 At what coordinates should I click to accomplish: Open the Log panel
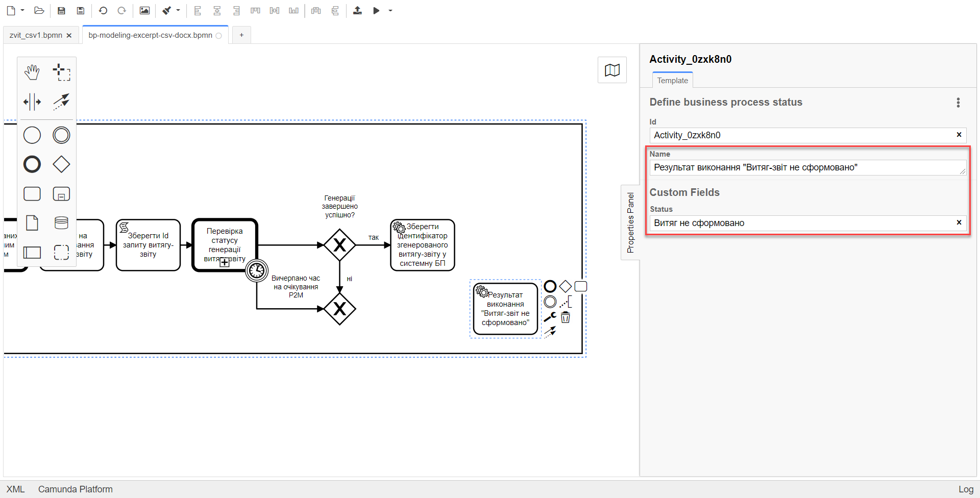point(966,489)
